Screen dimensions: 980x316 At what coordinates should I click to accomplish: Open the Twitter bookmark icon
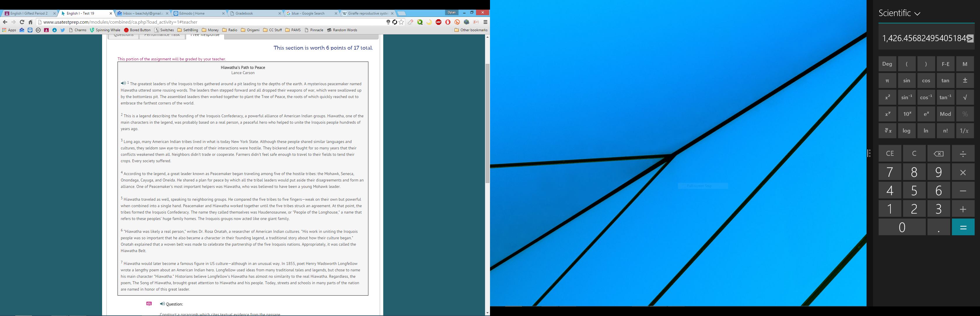coord(63,30)
